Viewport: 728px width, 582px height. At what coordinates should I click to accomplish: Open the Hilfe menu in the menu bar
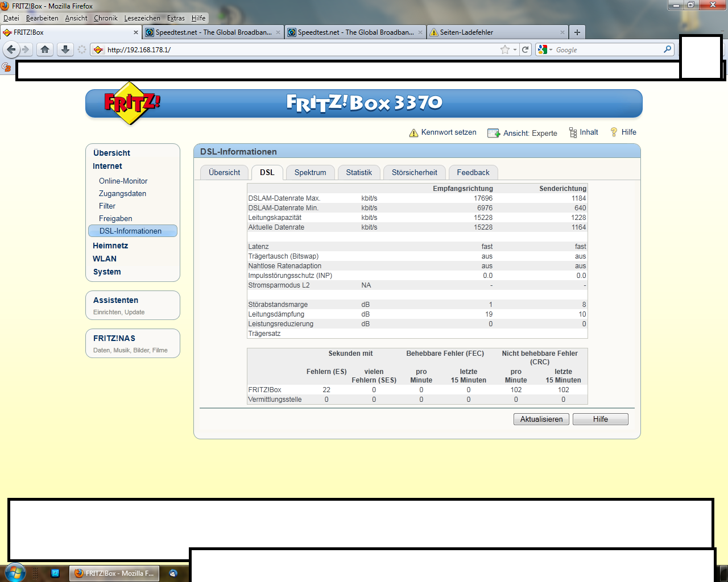(x=198, y=18)
